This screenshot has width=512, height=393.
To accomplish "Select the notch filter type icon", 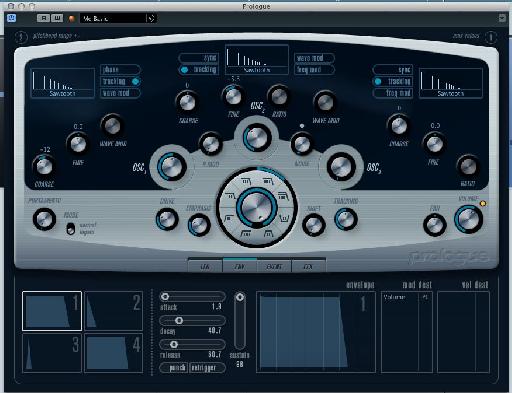I will coord(284,219).
